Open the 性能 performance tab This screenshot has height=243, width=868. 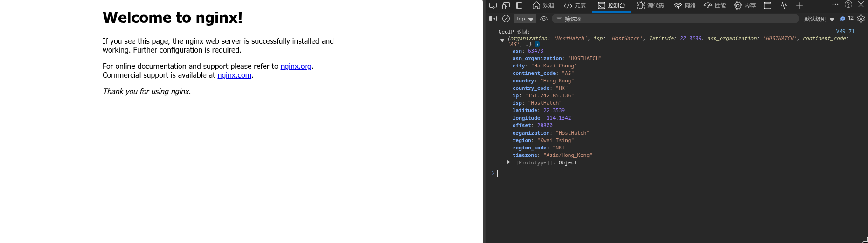(x=715, y=6)
